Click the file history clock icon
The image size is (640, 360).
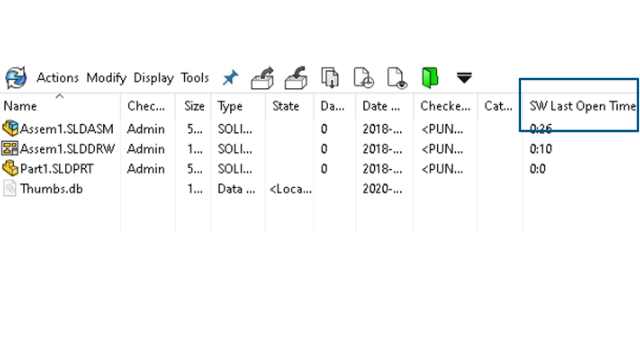click(x=363, y=78)
